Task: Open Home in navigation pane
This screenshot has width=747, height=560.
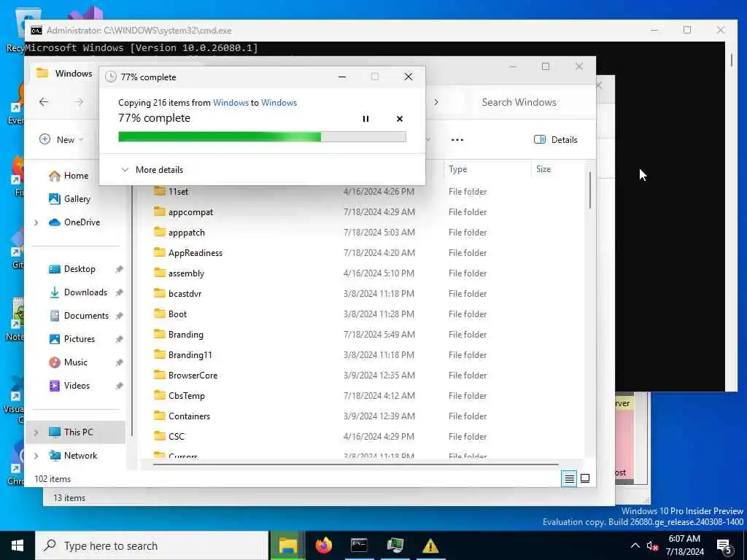Action: 69,176
